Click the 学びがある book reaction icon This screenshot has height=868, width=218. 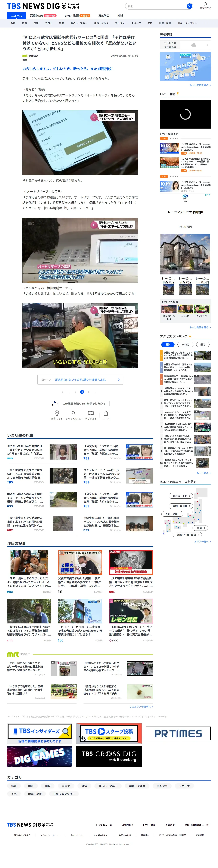coord(91,415)
